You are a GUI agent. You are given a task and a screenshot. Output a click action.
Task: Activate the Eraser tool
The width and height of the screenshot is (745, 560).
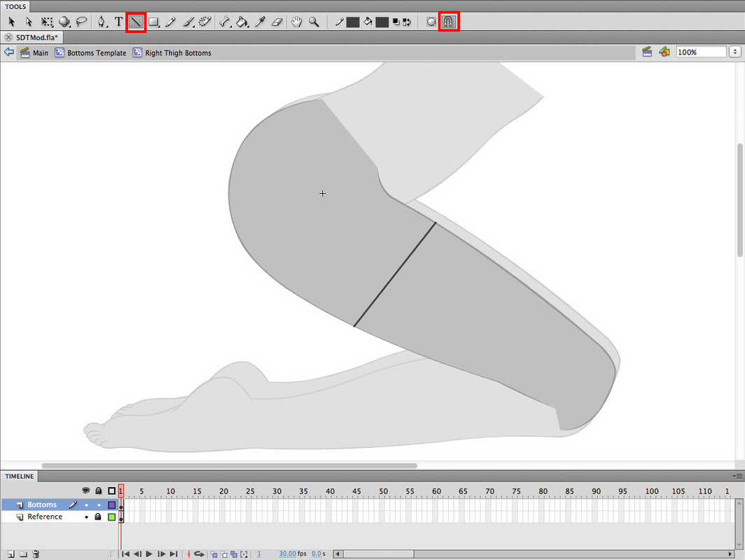[277, 22]
